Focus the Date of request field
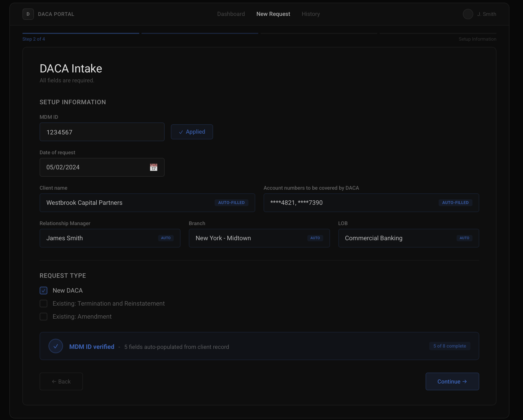The width and height of the screenshot is (523, 420). (x=102, y=167)
